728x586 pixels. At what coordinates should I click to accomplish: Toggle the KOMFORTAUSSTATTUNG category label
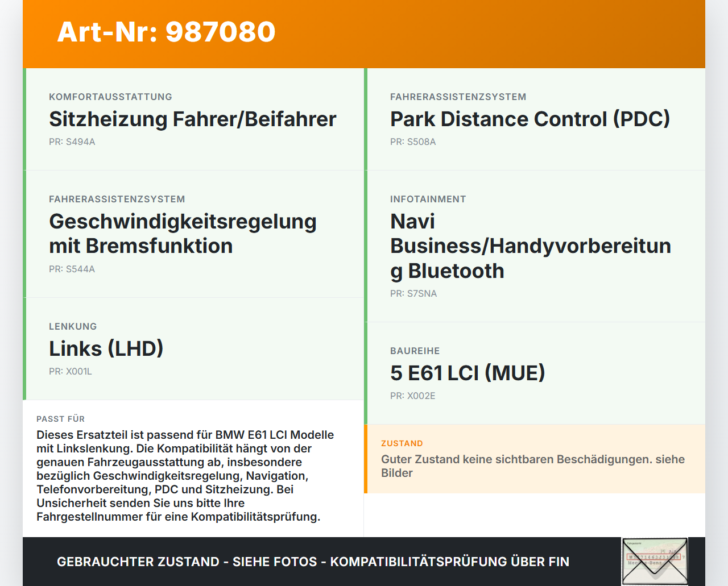pyautogui.click(x=110, y=97)
